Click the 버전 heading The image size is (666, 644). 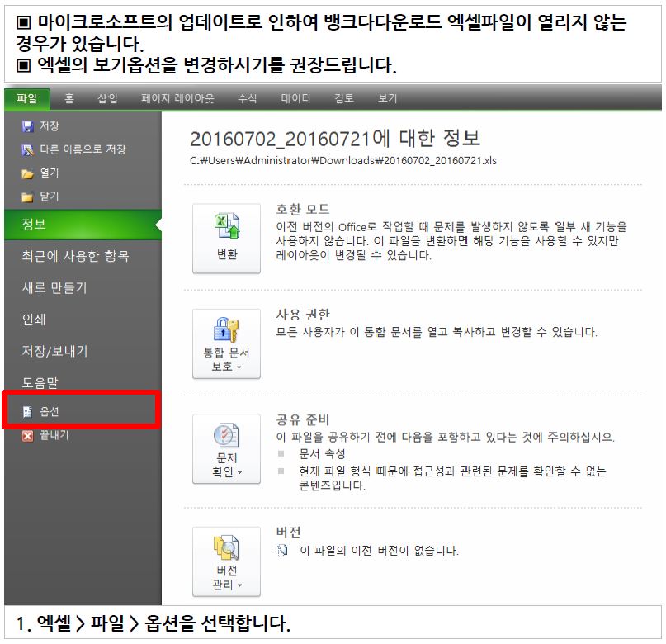pyautogui.click(x=288, y=533)
